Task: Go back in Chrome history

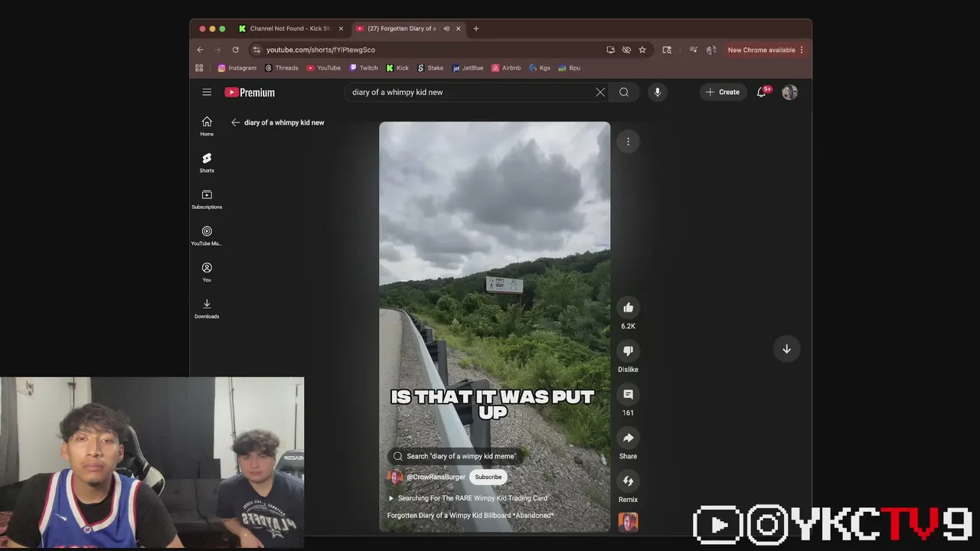Action: pyautogui.click(x=200, y=50)
